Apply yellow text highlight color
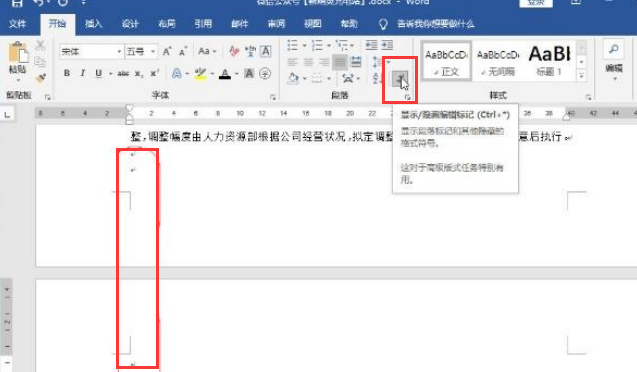Viewport: 637px width, 372px height. pos(200,74)
